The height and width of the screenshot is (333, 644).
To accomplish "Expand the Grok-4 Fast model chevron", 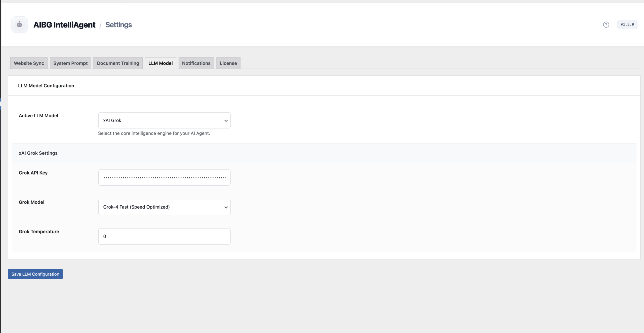I will (x=226, y=207).
